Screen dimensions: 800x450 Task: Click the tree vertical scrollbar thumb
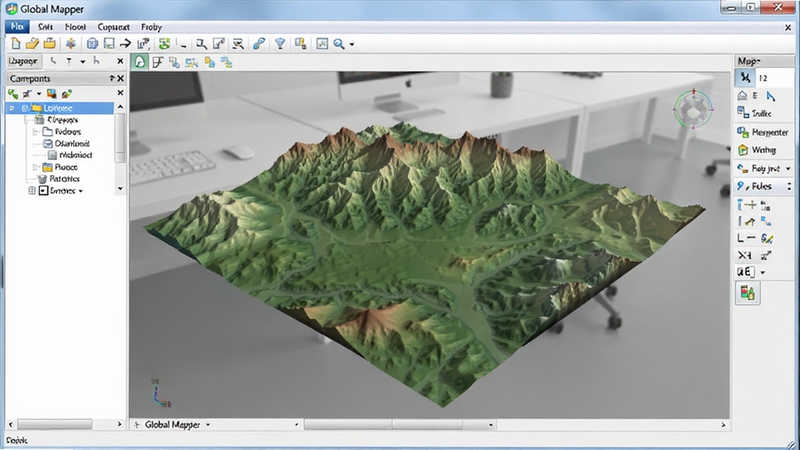coord(120,138)
